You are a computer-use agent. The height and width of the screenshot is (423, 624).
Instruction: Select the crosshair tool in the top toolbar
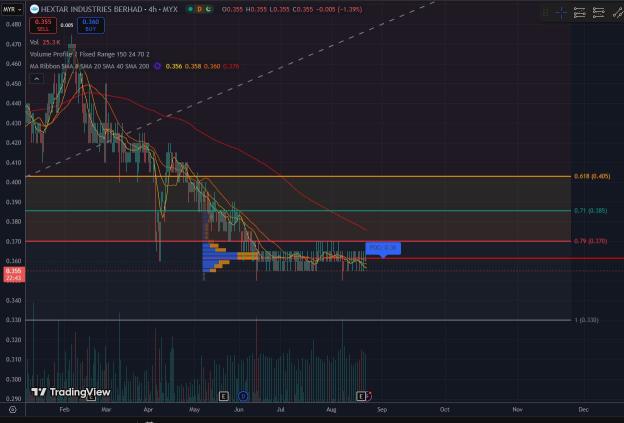pos(561,13)
